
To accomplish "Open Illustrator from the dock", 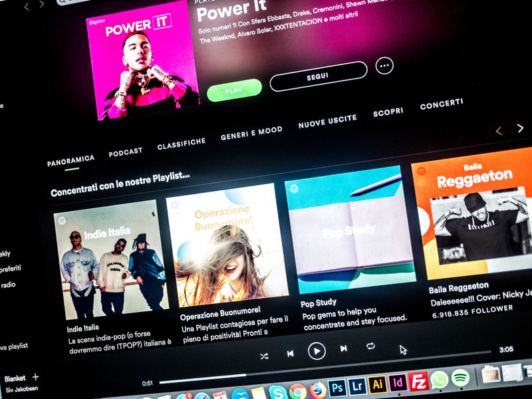I will click(x=377, y=384).
